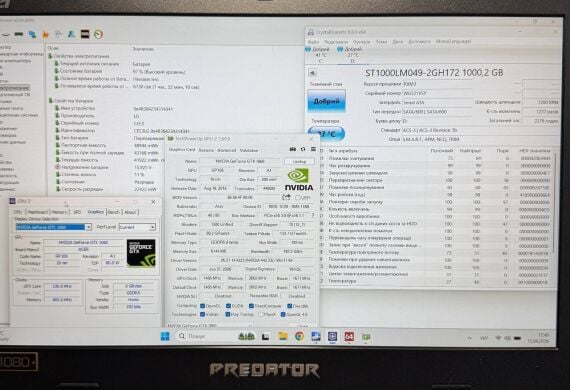This screenshot has height=390, width=570.
Task: Toggle the CUDA checkbox in GPU-Z
Action: click(228, 306)
